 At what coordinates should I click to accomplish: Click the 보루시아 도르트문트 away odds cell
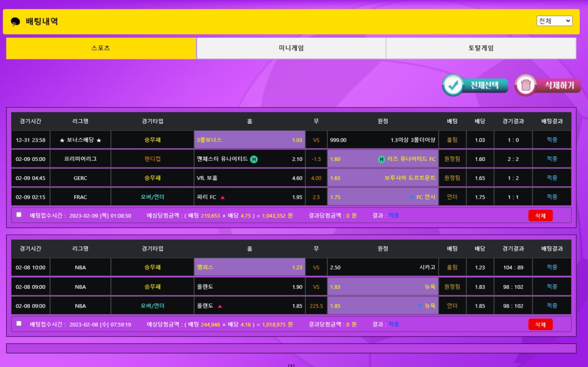(383, 178)
